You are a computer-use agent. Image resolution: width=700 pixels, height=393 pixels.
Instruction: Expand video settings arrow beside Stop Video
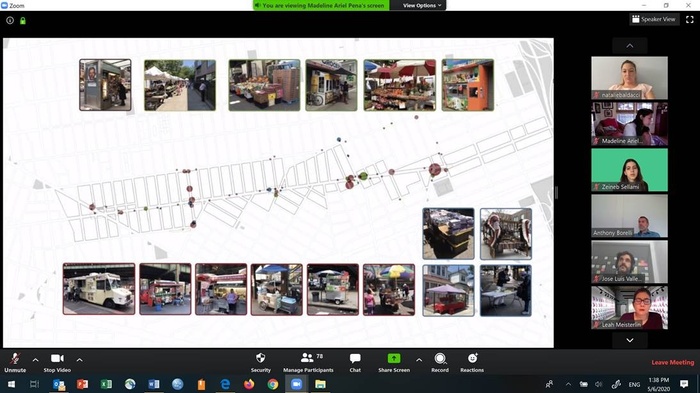79,360
